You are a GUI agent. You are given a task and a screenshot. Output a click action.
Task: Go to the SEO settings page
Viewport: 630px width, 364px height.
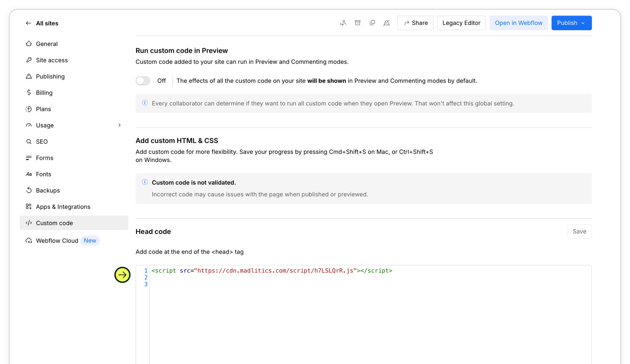pos(42,142)
